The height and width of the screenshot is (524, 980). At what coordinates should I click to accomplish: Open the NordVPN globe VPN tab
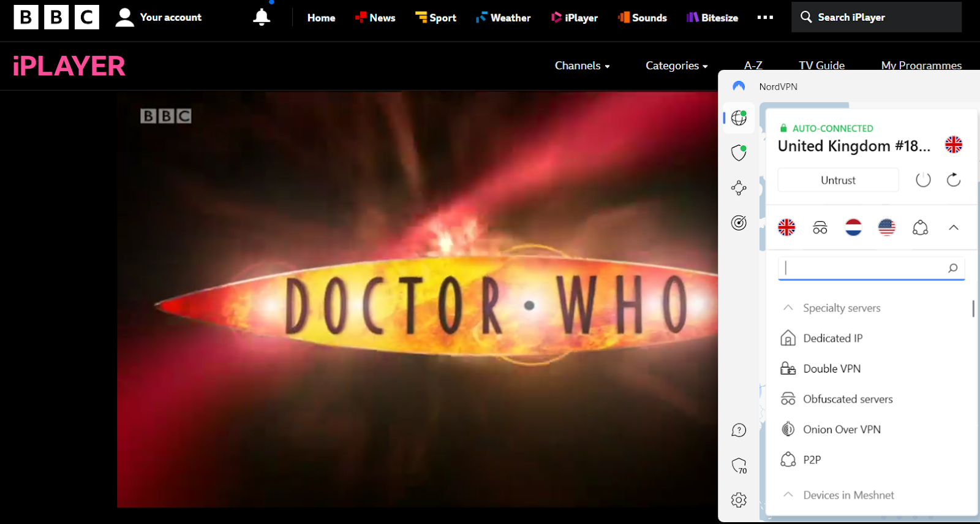tap(739, 118)
